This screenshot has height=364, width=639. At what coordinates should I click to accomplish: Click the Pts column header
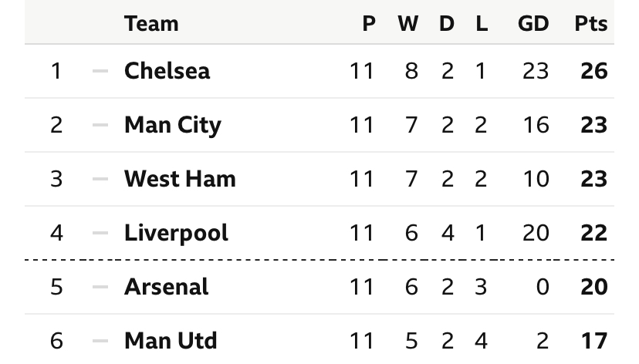tap(591, 23)
